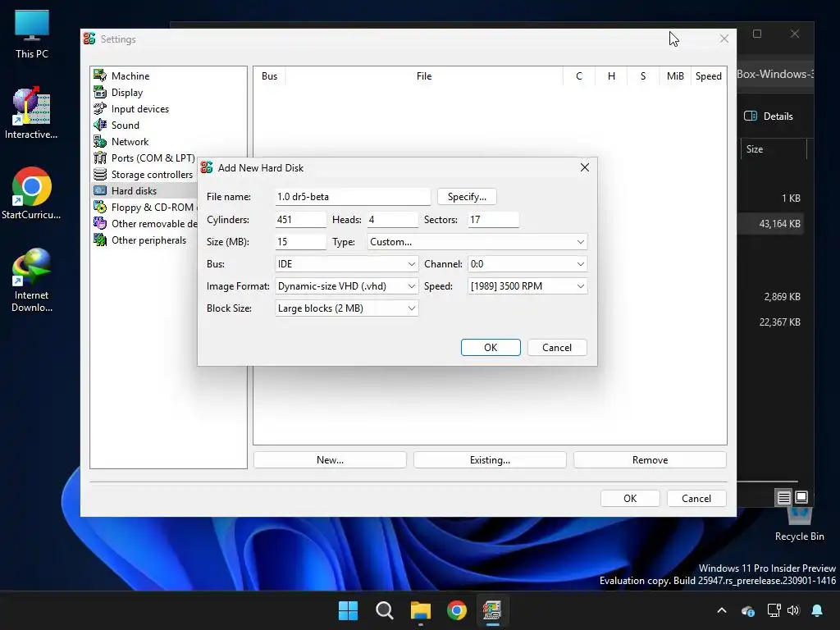
Task: Cancel the Add New Hard Disk dialog
Action: coord(557,348)
